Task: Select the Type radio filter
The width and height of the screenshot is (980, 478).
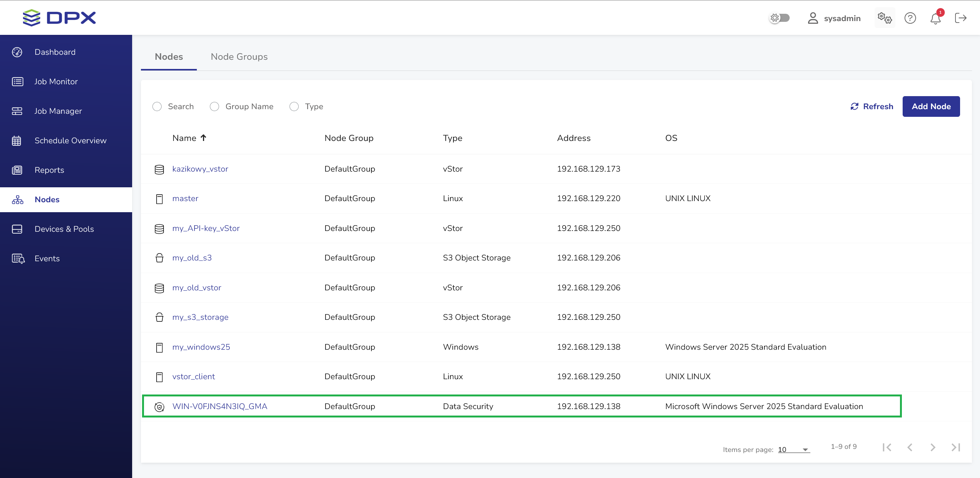Action: 294,106
